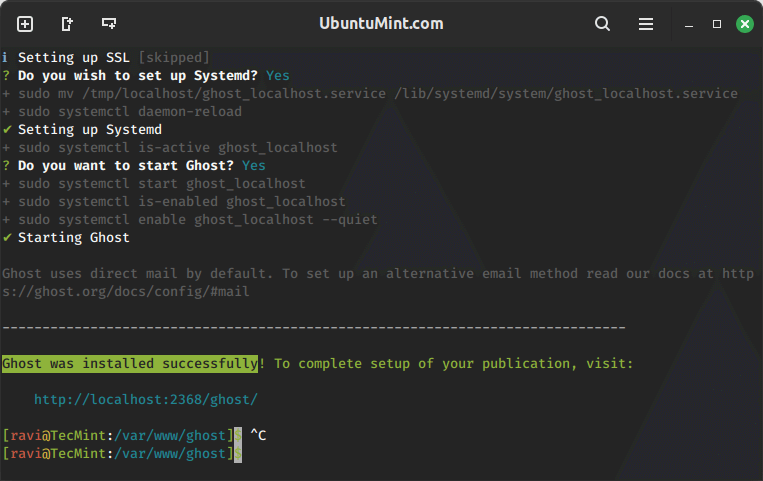The width and height of the screenshot is (763, 481).
Task: Click the 'sudo systemctl daemon-reload' line
Action: point(122,111)
